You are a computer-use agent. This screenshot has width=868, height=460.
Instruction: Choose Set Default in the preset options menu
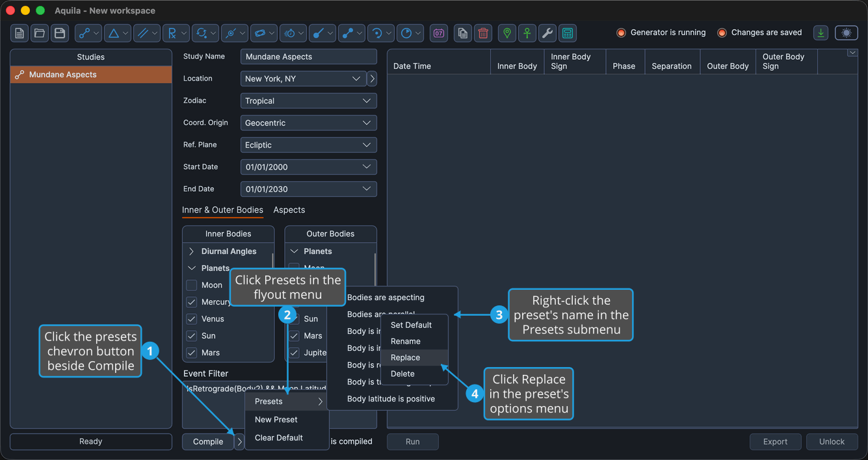click(x=414, y=325)
